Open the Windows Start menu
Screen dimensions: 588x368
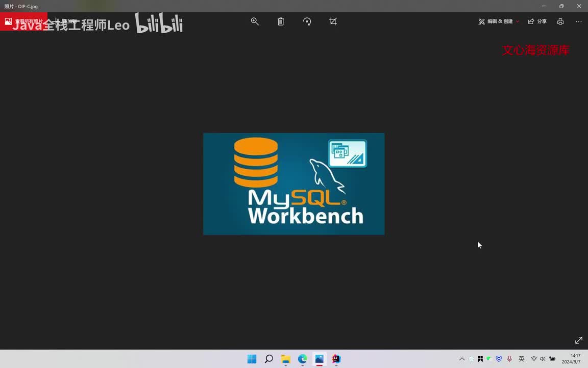252,359
